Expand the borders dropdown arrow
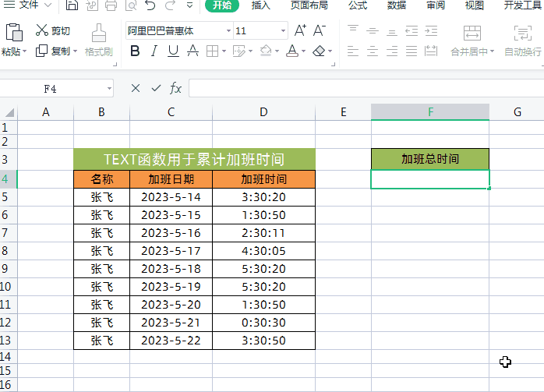The width and height of the screenshot is (544, 392). (x=224, y=51)
